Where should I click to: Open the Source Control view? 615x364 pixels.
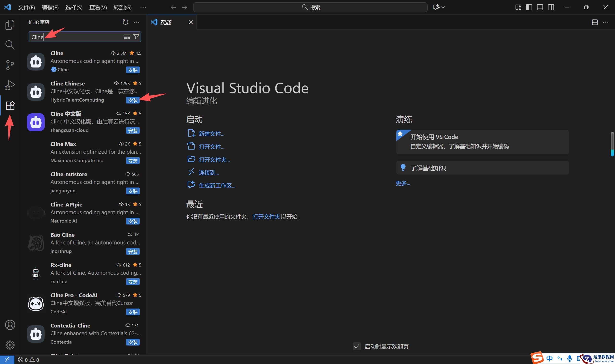click(10, 65)
